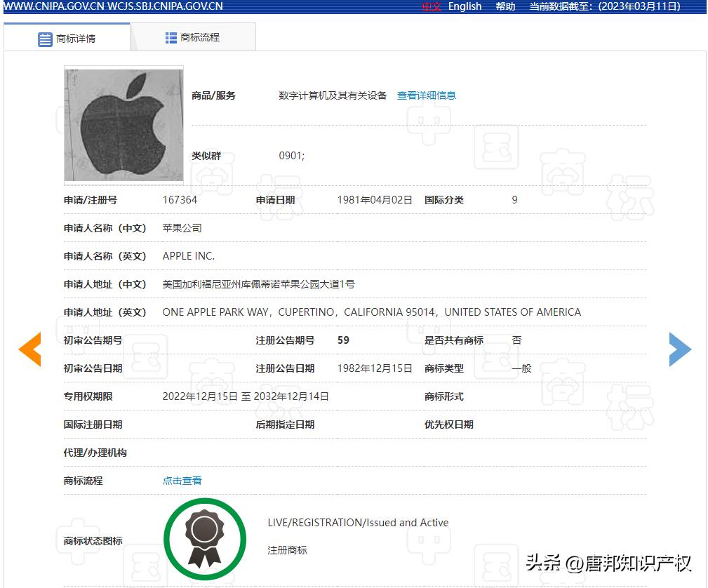Click the green registration certificate badge icon

click(205, 537)
